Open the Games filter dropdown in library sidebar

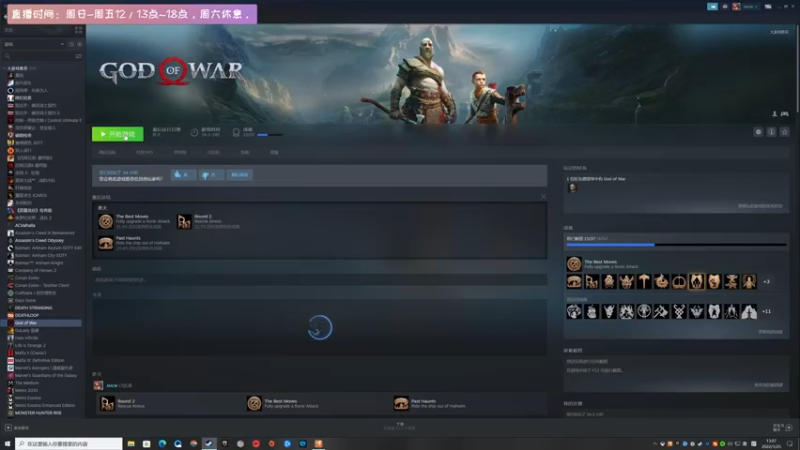pyautogui.click(x=35, y=44)
